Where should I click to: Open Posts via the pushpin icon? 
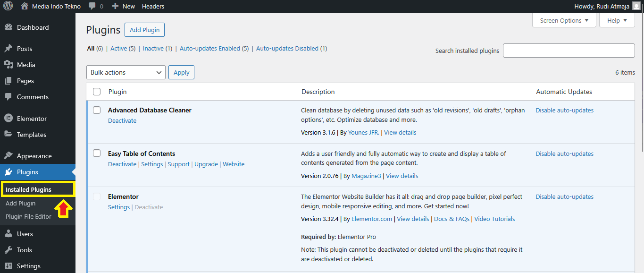[x=8, y=49]
